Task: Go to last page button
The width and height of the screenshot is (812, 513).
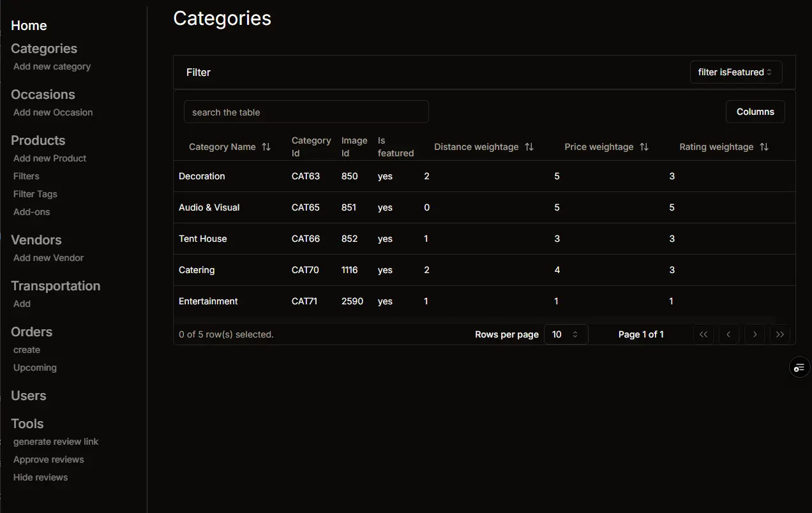Action: pyautogui.click(x=780, y=334)
